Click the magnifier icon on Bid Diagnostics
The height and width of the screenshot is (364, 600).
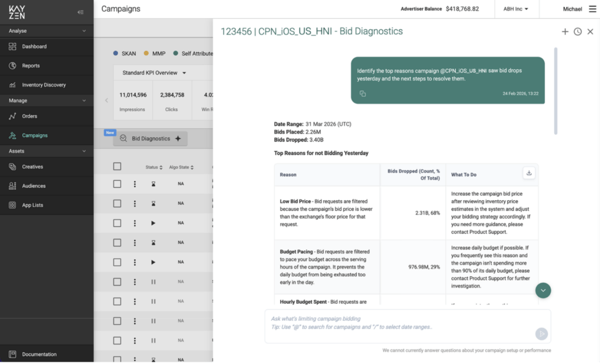coord(123,139)
